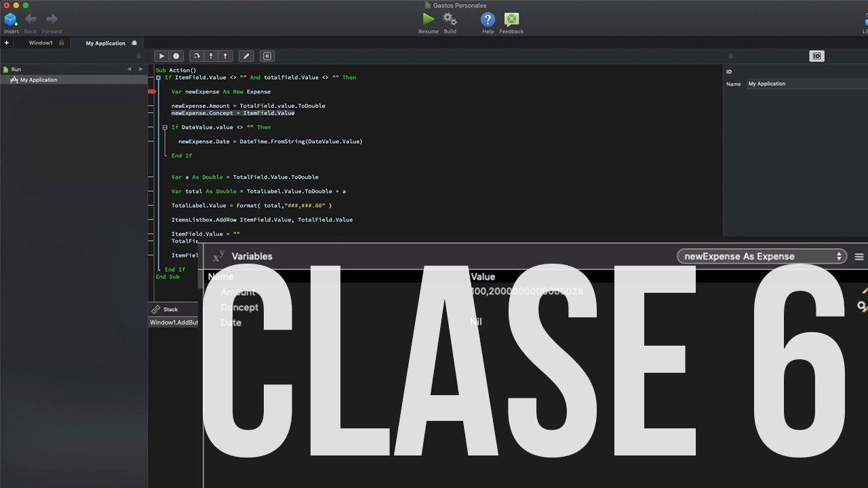The height and width of the screenshot is (488, 868).
Task: Click the Value column header
Action: pos(483,277)
